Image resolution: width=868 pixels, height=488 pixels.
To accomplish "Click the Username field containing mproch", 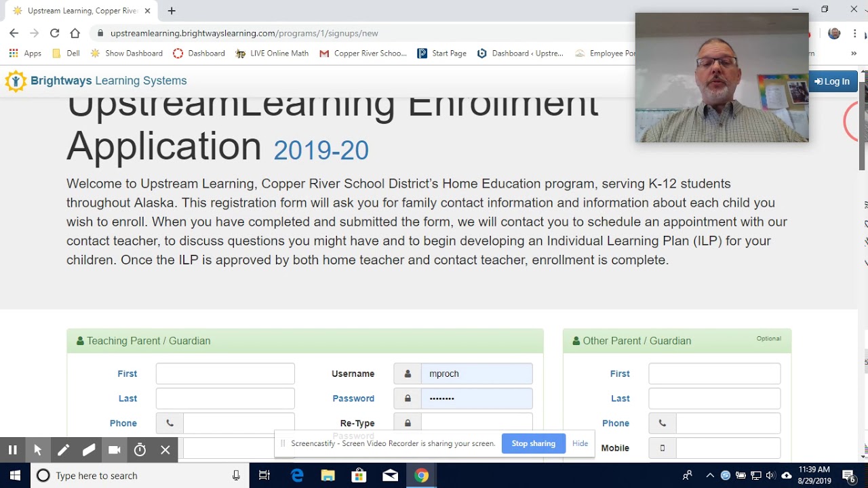I will (x=477, y=373).
